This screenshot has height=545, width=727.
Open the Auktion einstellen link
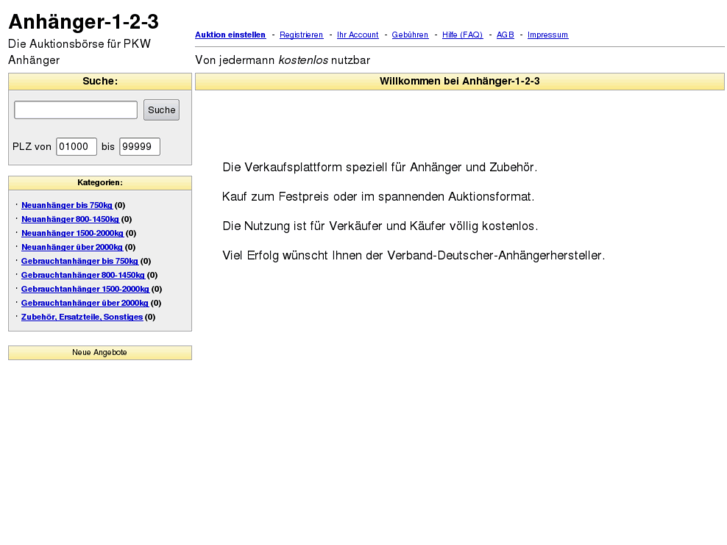click(230, 35)
